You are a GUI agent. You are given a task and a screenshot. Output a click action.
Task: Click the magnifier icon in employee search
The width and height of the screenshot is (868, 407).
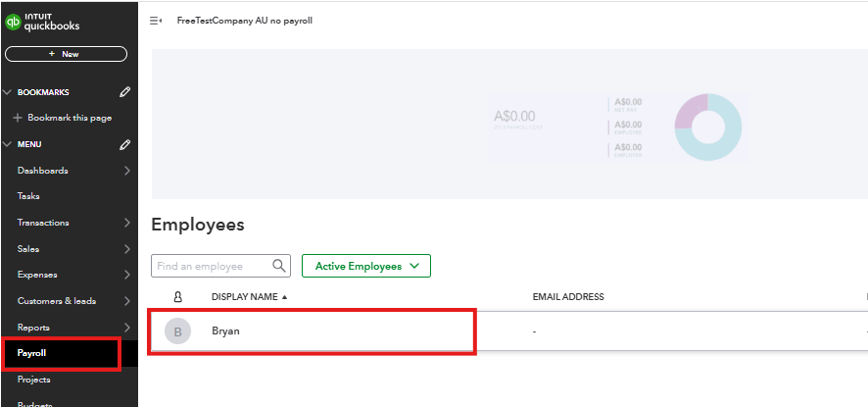coord(279,266)
